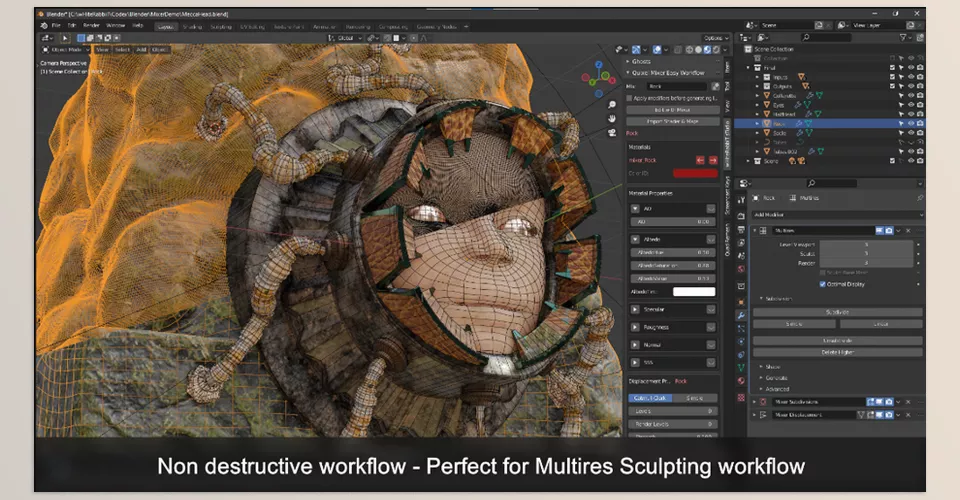Toggle the Inputs collection exclude checkbox
This screenshot has height=500, width=960.
pos(892,77)
